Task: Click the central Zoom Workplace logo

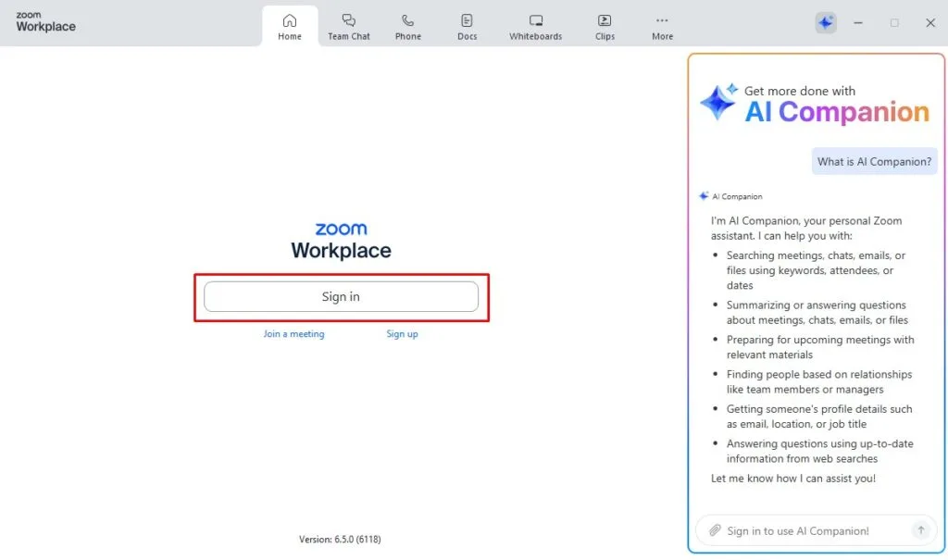Action: tap(342, 240)
